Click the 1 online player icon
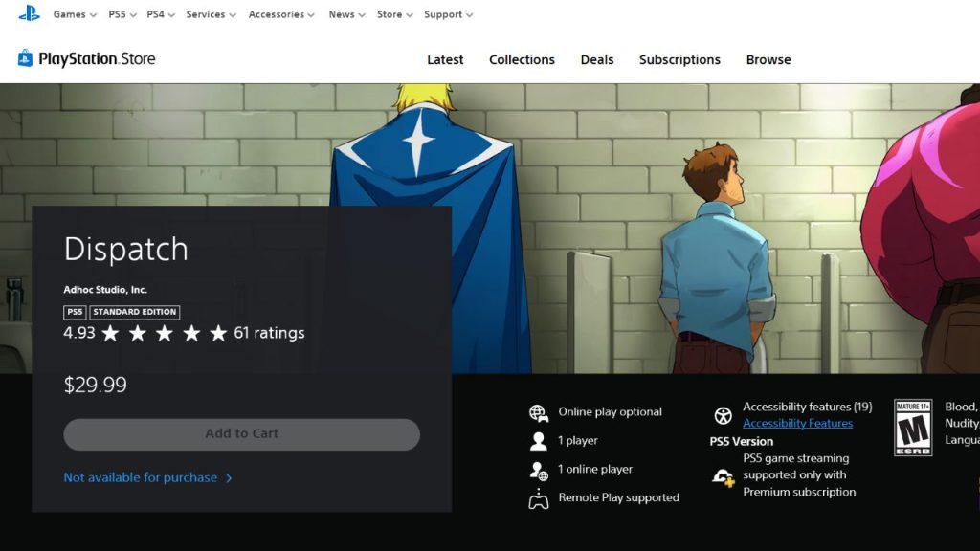 [539, 470]
